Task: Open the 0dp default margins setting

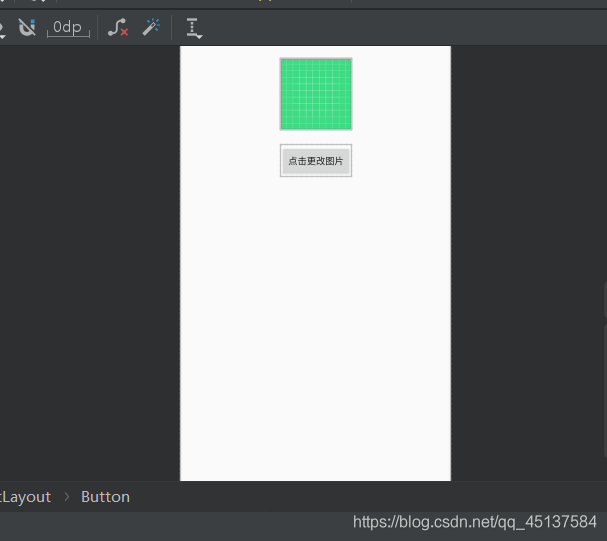Action: (x=68, y=28)
